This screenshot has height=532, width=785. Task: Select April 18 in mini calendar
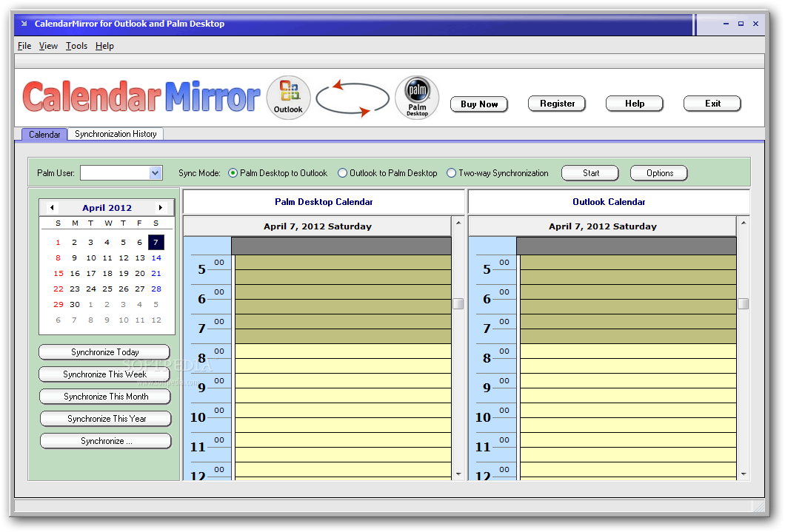pos(107,274)
